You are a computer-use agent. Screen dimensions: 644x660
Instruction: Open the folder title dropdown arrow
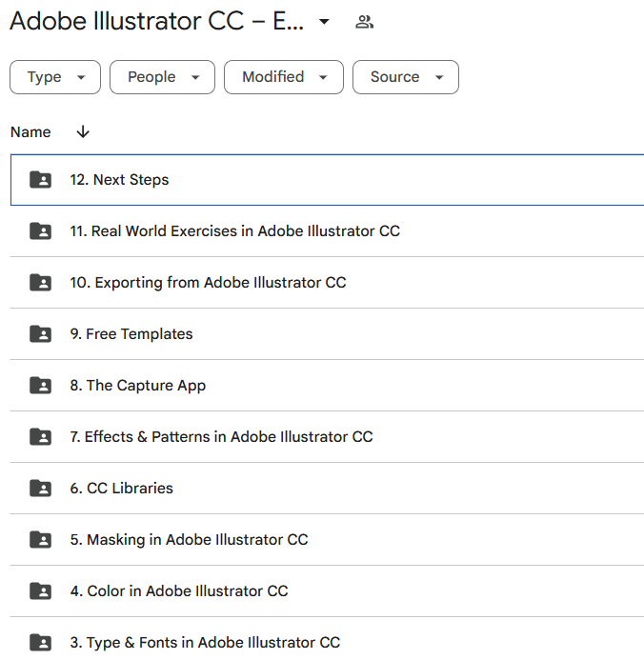point(324,22)
